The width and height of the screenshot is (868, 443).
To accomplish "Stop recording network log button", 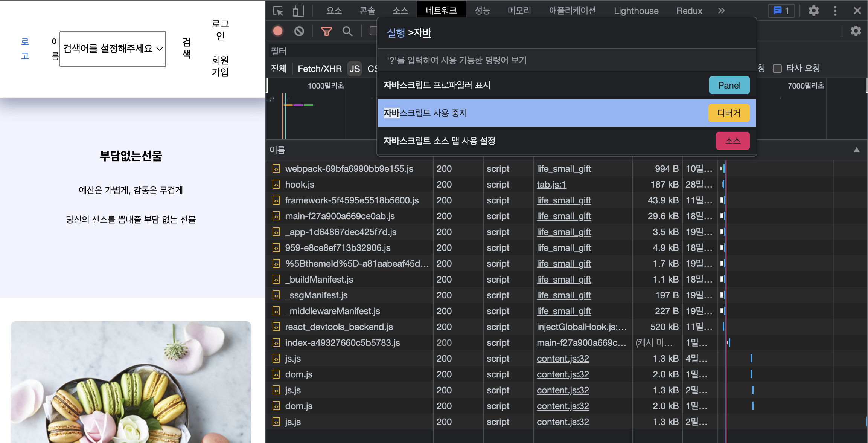I will tap(278, 31).
